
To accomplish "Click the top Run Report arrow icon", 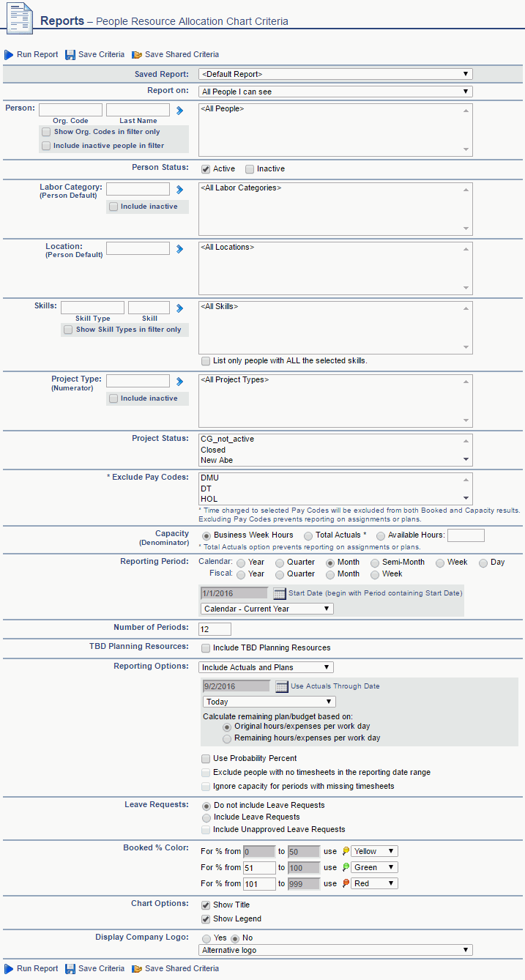I will [x=9, y=55].
